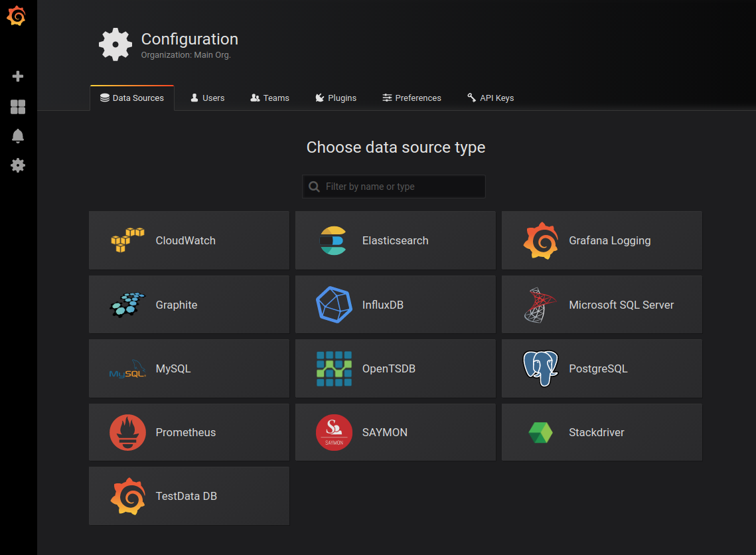Screen dimensions: 756x555
Task: Click the PostgreSQL elephant icon
Action: coord(540,368)
